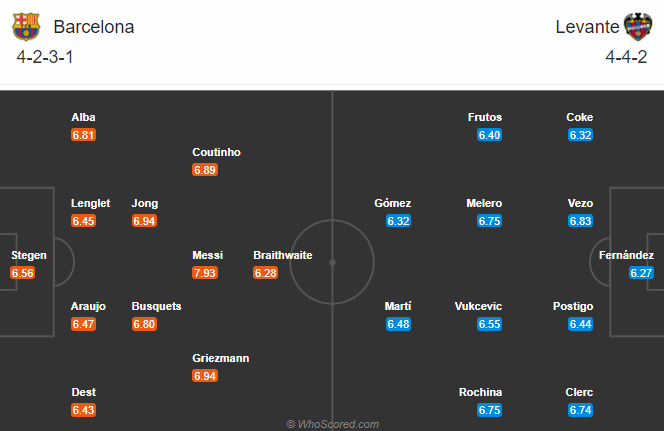
Task: Open the Barcelona team name link
Action: [x=94, y=27]
